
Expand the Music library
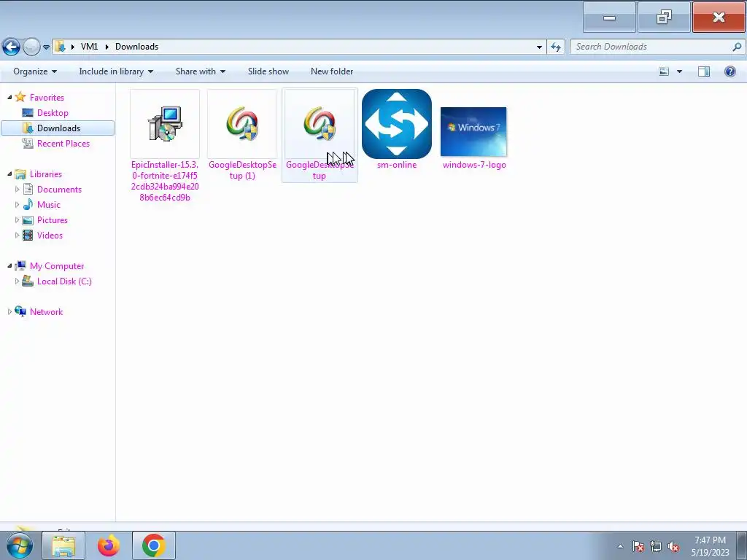18,205
